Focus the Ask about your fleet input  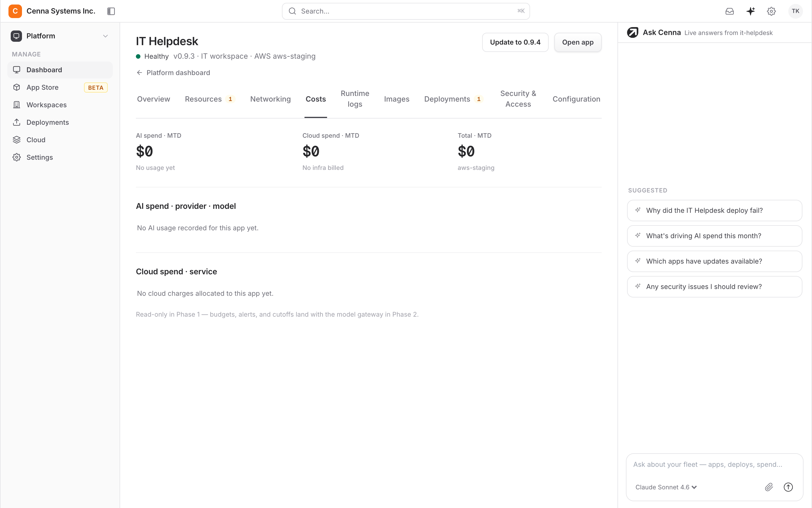[x=714, y=464]
